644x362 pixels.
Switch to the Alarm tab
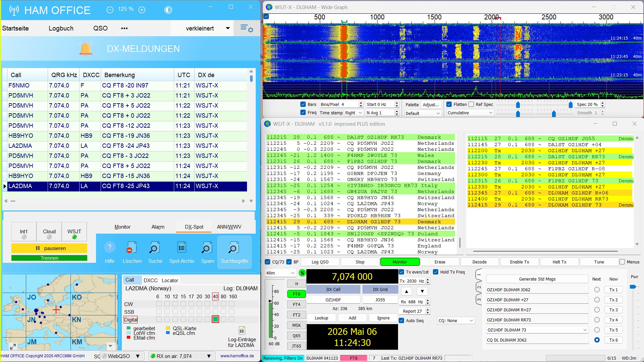pos(158,227)
